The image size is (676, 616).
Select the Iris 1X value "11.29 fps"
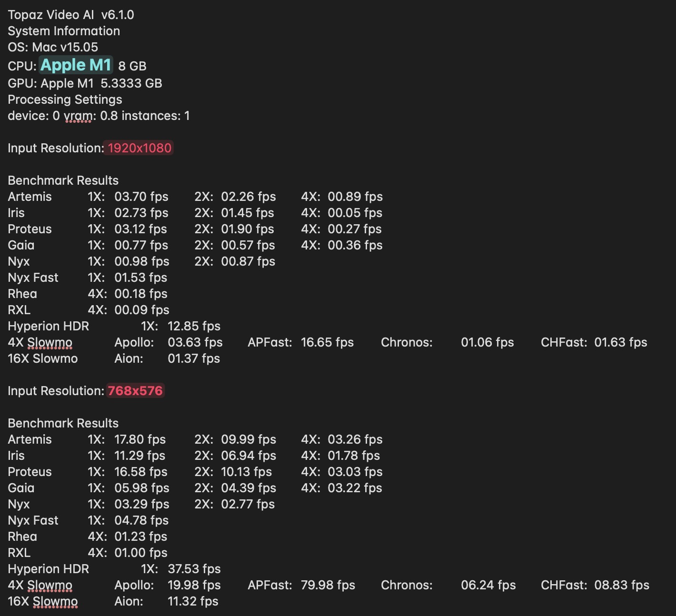(140, 456)
